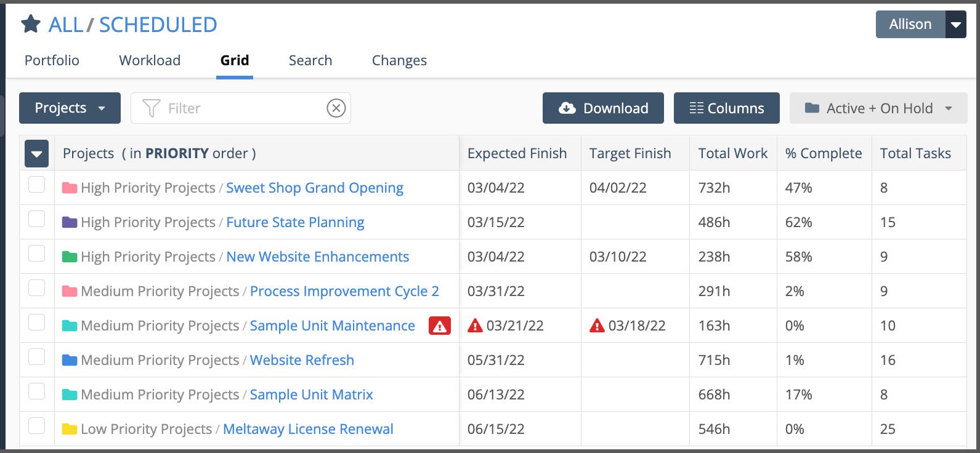Screen dimensions: 980x453
Task: Click the warning triangle beside 03/18/22
Action: pyautogui.click(x=597, y=326)
